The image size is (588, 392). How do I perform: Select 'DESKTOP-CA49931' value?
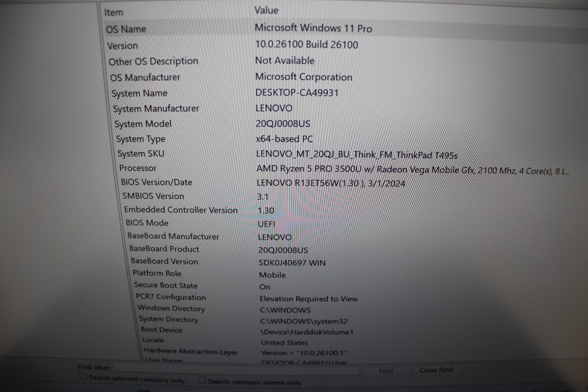[x=297, y=93]
